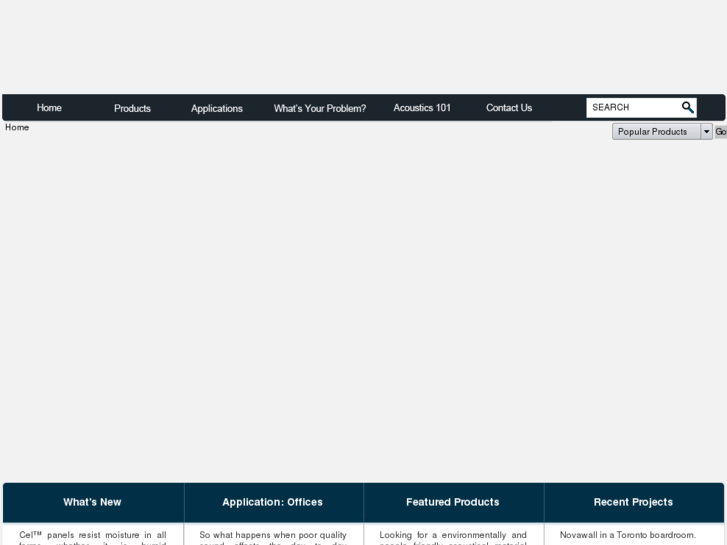Screen dimensions: 727x545
Task: Select the Featured Products panel header
Action: coord(453,502)
